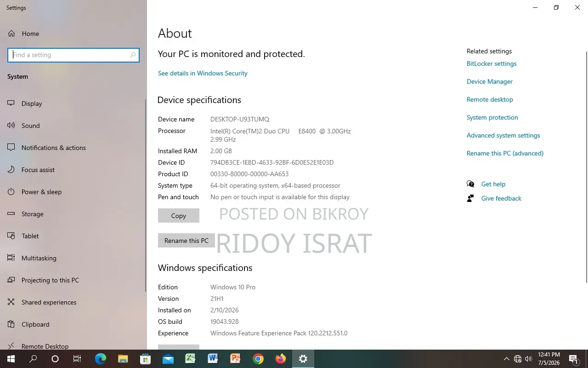The width and height of the screenshot is (588, 368).
Task: Click the Installed RAM value 2.00 GB
Action: tap(221, 151)
